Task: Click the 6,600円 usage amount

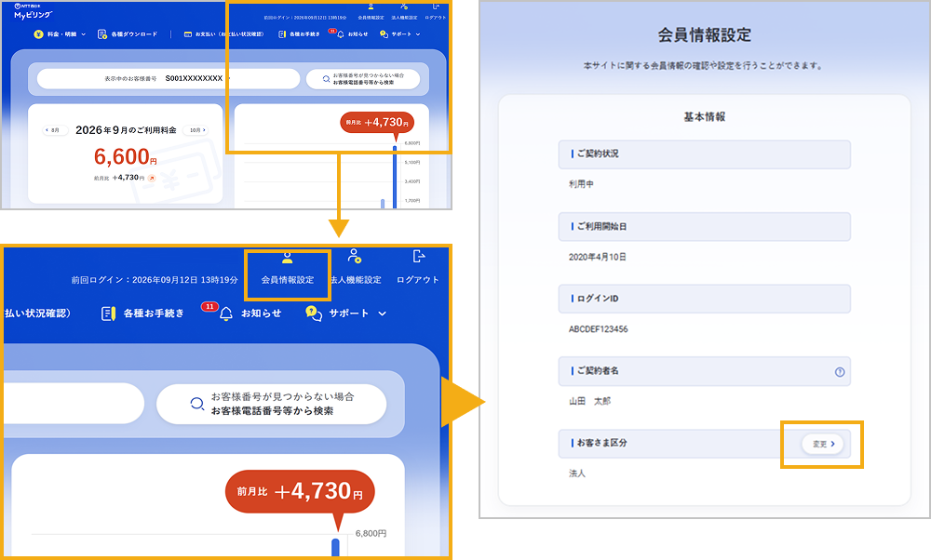Action: [x=126, y=156]
